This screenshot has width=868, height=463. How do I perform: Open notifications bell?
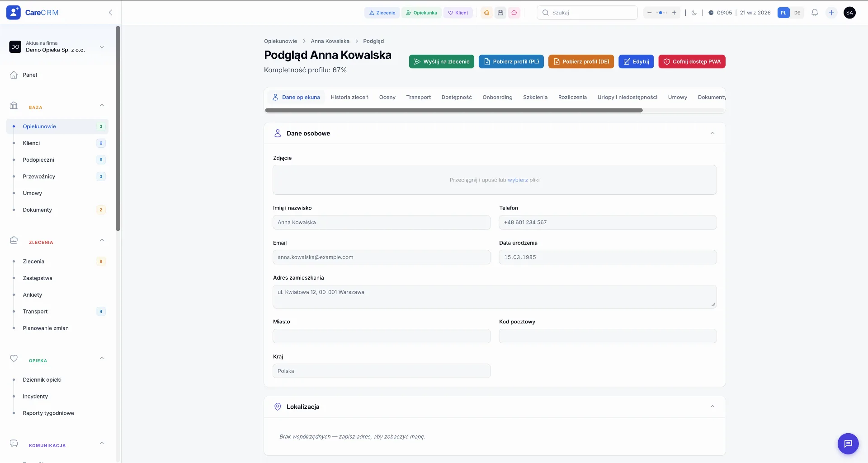[815, 13]
